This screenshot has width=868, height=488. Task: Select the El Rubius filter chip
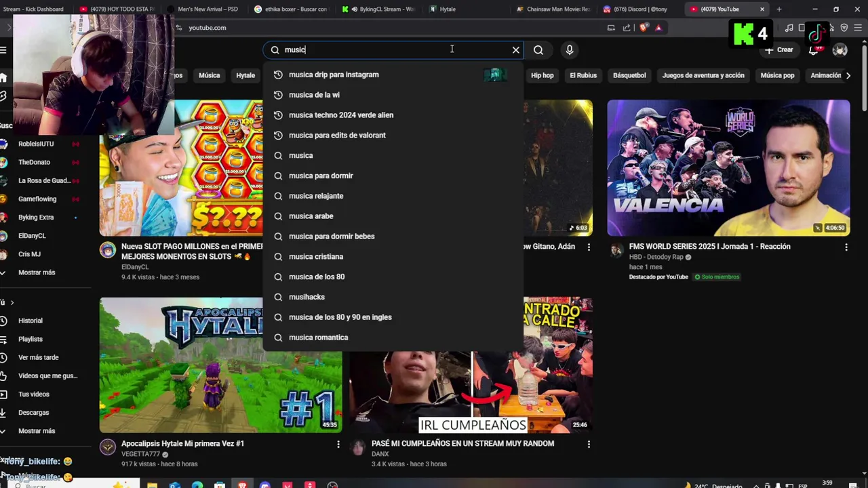coord(583,75)
